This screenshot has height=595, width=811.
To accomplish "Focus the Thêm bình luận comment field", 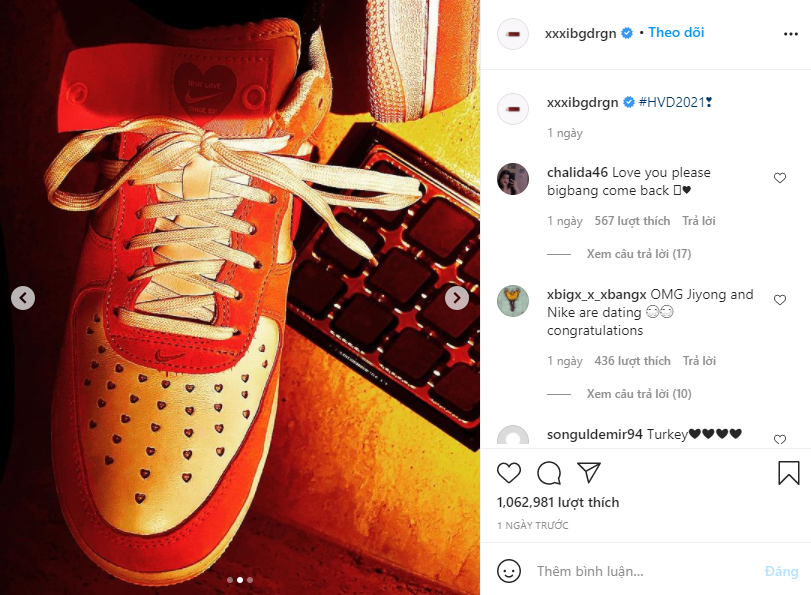I will (x=645, y=571).
